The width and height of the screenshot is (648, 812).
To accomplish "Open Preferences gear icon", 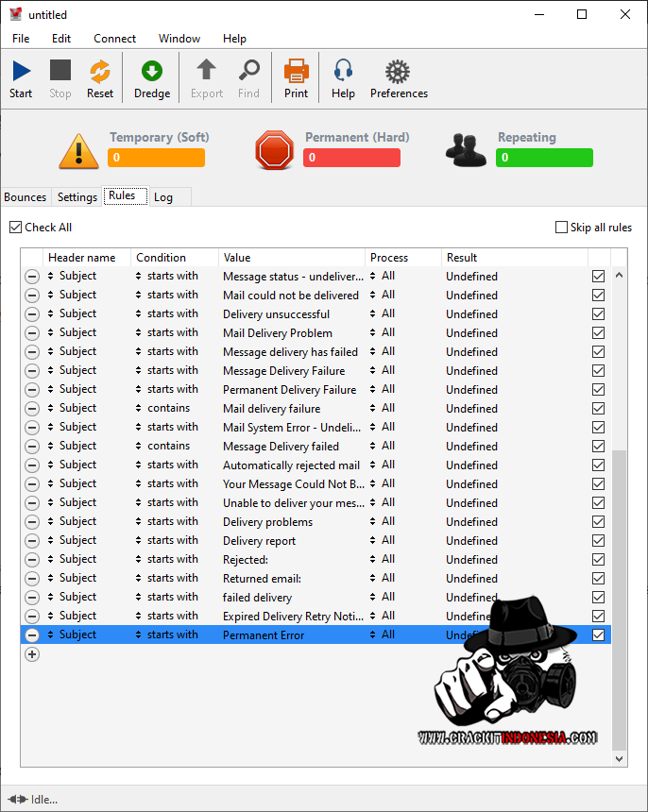I will click(x=398, y=71).
